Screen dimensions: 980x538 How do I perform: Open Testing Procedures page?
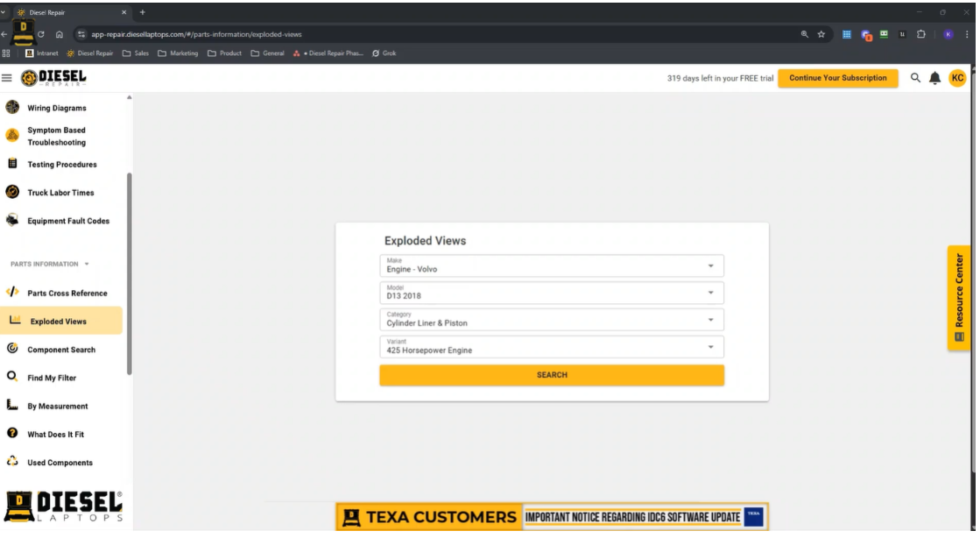click(62, 165)
